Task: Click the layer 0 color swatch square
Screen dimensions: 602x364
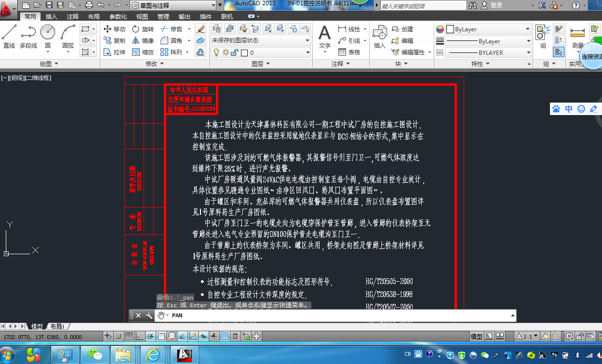Action: coord(244,52)
